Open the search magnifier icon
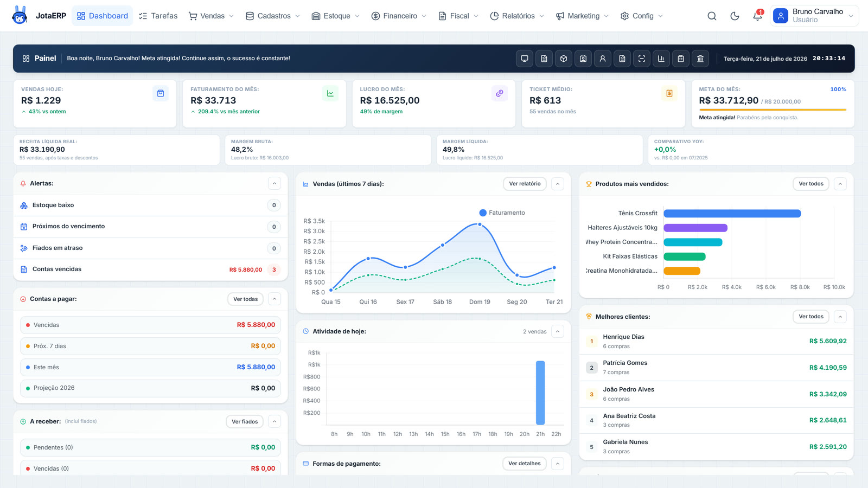868x488 pixels. point(712,16)
